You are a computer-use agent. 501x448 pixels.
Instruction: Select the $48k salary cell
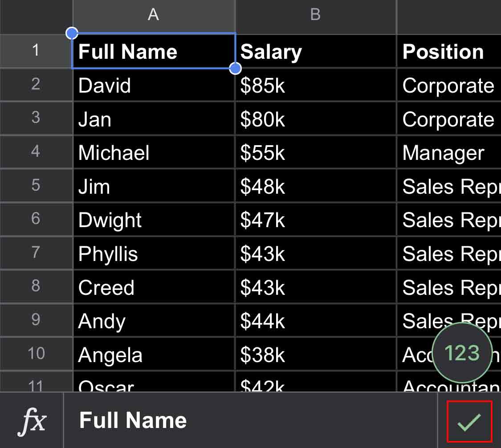[315, 187]
